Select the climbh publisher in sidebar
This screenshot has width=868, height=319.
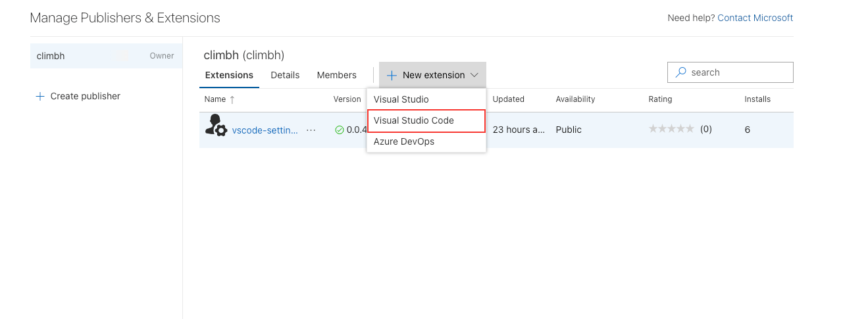point(106,56)
